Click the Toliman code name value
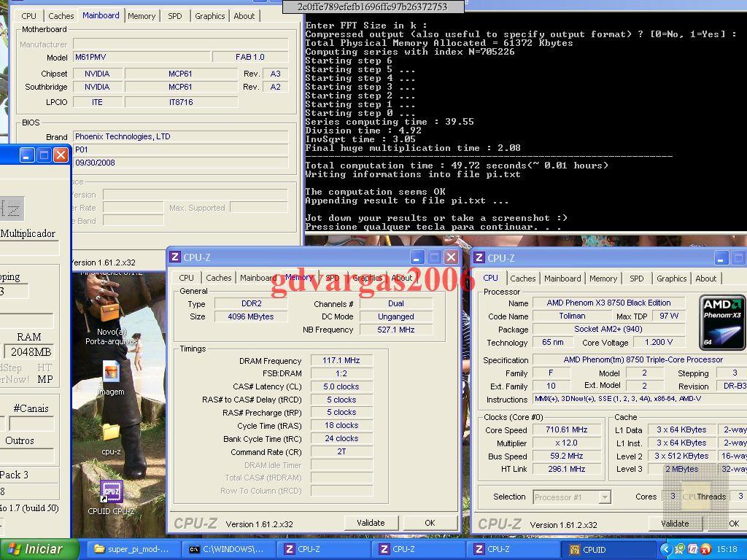 [x=572, y=316]
